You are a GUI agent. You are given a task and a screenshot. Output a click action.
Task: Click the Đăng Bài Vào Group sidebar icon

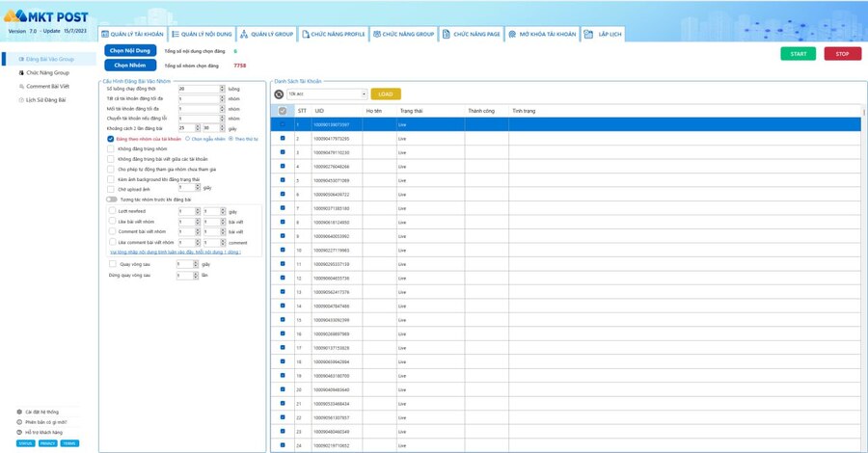(21, 59)
